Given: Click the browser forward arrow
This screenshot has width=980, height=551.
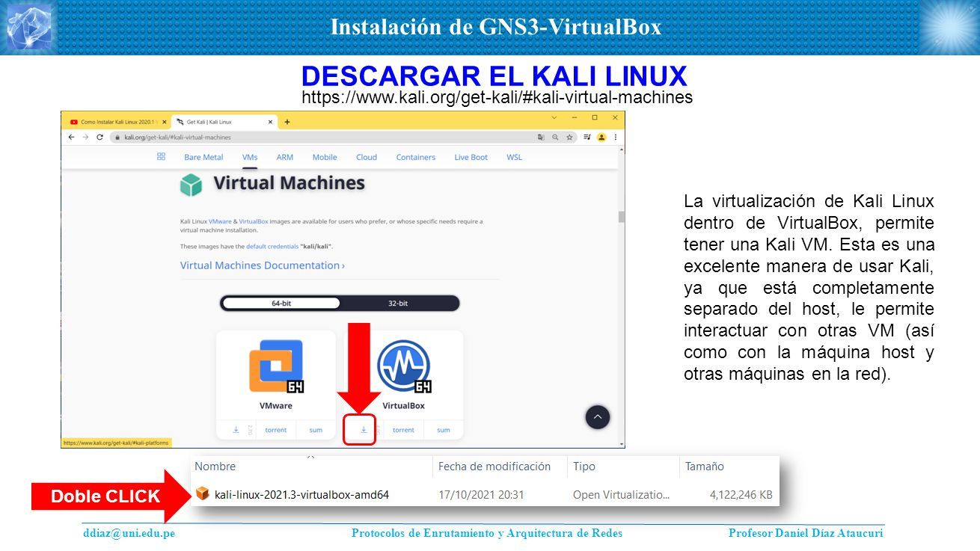Looking at the screenshot, I should pos(85,138).
